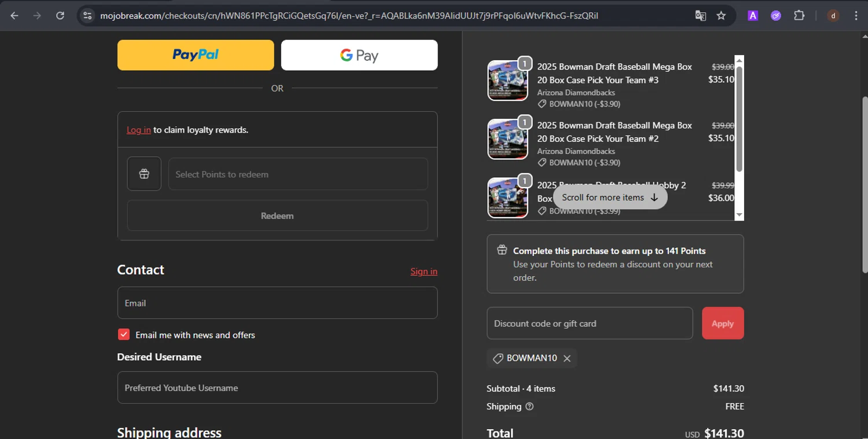Click the order items scrollbar thumb
This screenshot has width=868, height=439.
coord(739,119)
